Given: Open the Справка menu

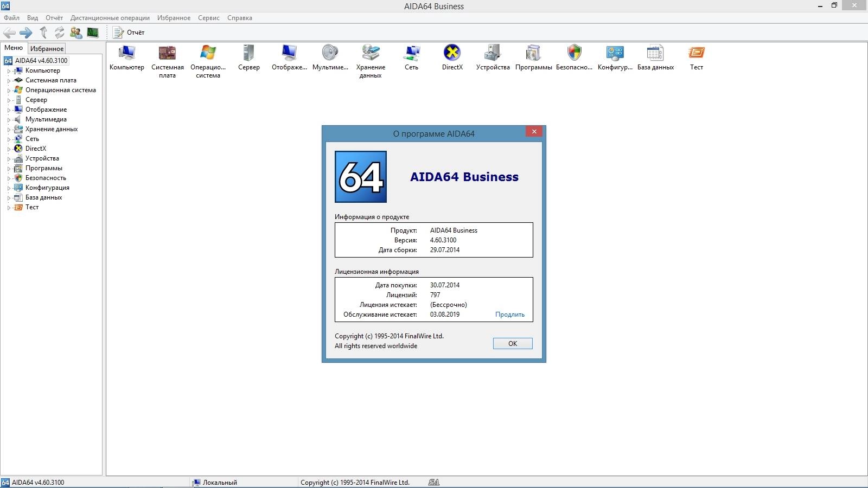Looking at the screenshot, I should point(240,18).
